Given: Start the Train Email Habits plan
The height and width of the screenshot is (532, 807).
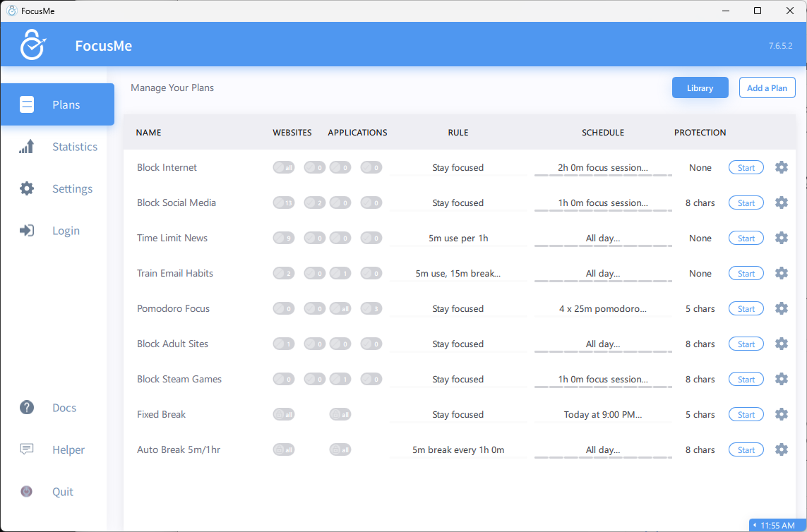Looking at the screenshot, I should pyautogui.click(x=746, y=273).
